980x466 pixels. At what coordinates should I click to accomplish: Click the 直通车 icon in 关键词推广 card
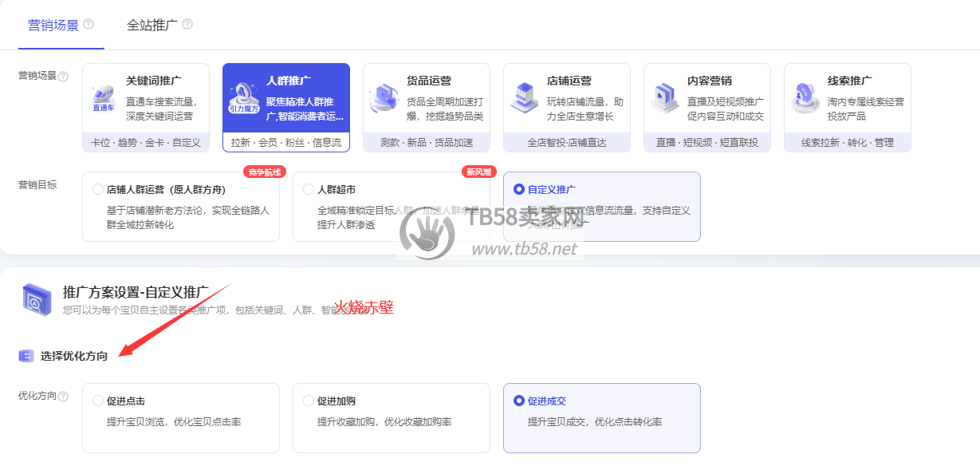pyautogui.click(x=104, y=99)
